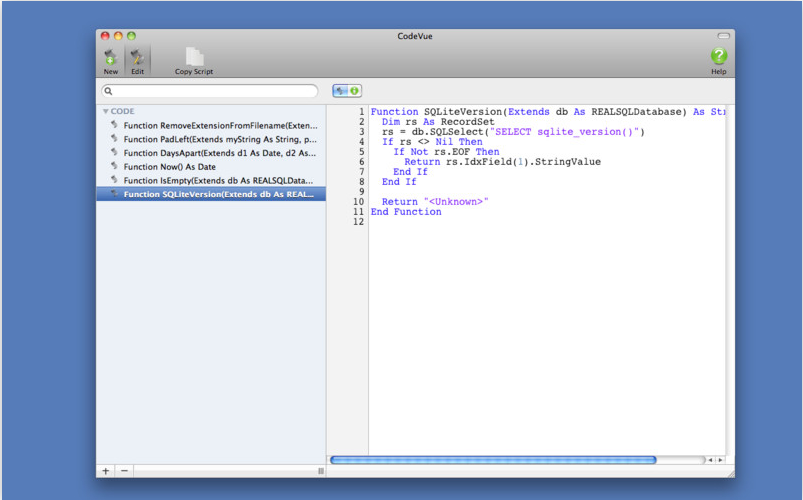Click the Copy Script toolbar icon
This screenshot has width=803, height=500.
pos(194,57)
